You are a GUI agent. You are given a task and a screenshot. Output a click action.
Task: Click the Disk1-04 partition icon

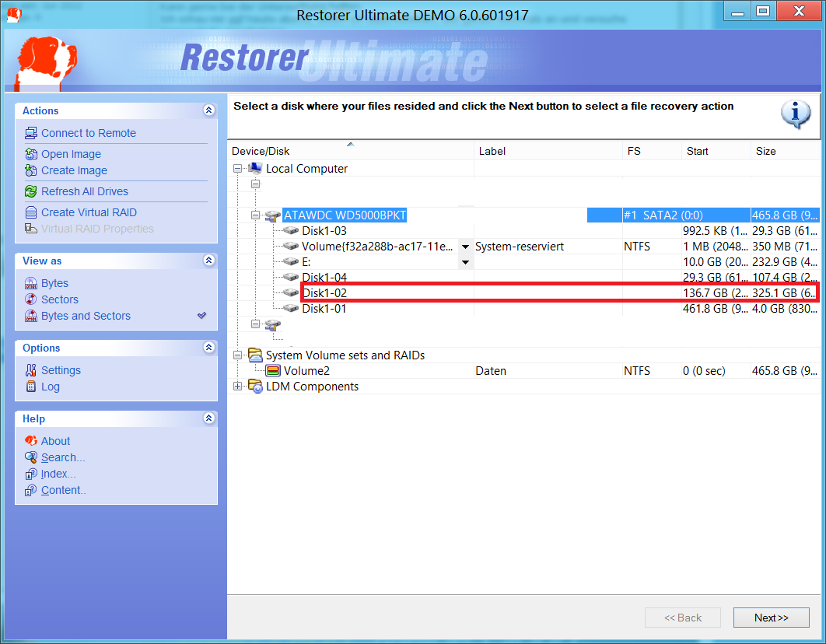(290, 277)
